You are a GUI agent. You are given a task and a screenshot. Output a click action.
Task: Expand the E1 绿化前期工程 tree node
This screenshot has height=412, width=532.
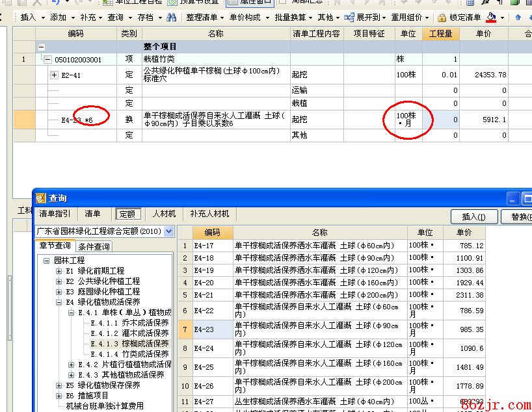pos(59,271)
